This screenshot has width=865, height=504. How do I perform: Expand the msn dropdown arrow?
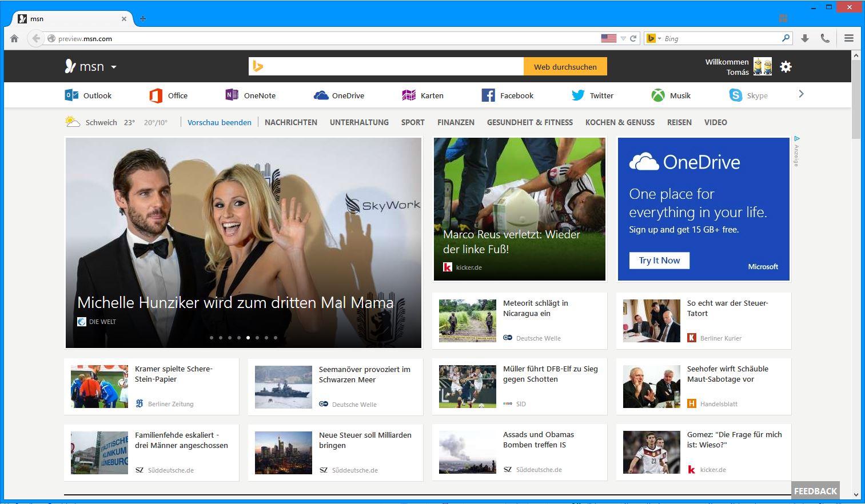[114, 67]
